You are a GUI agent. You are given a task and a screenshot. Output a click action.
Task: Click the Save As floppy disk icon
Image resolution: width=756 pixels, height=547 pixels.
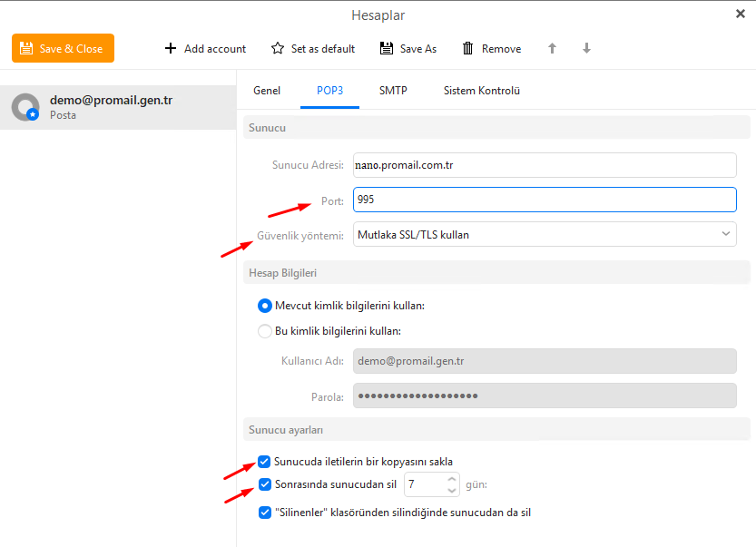click(x=387, y=48)
